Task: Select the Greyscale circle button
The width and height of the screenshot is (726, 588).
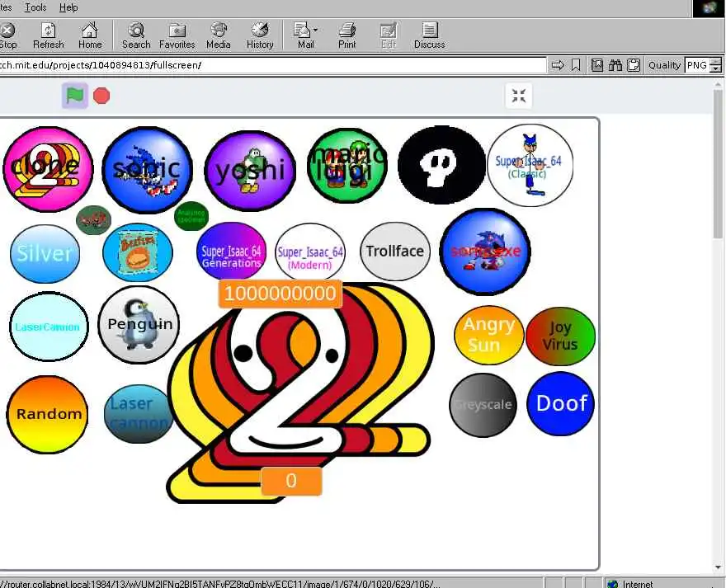Action: pyautogui.click(x=483, y=405)
